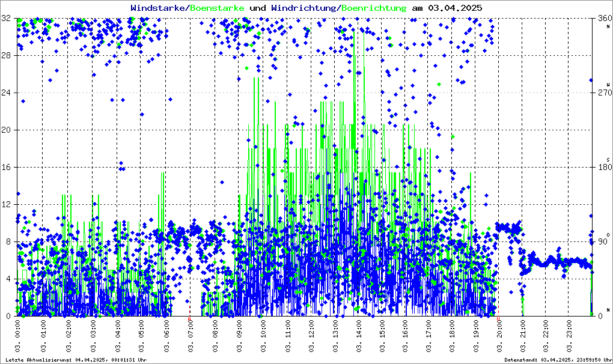Click the '28' wind-strength axis label
The height and width of the screenshot is (364, 613).
click(x=6, y=55)
